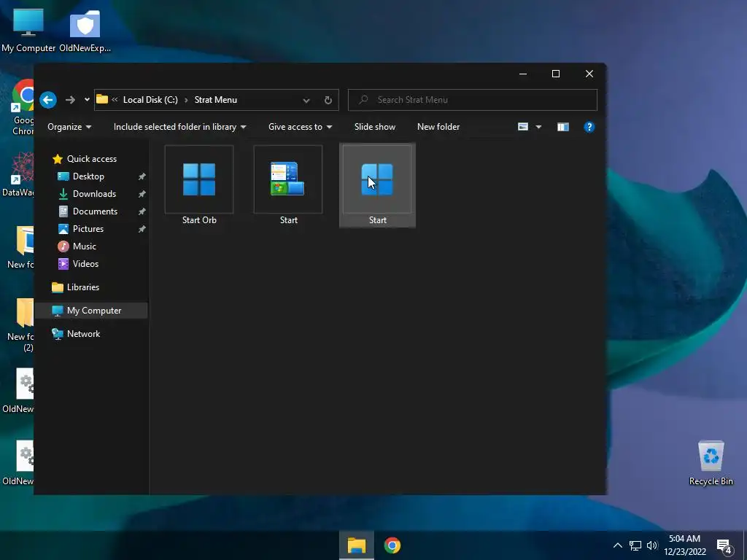This screenshot has width=747, height=560.
Task: Toggle the preview pane
Action: pyautogui.click(x=563, y=127)
